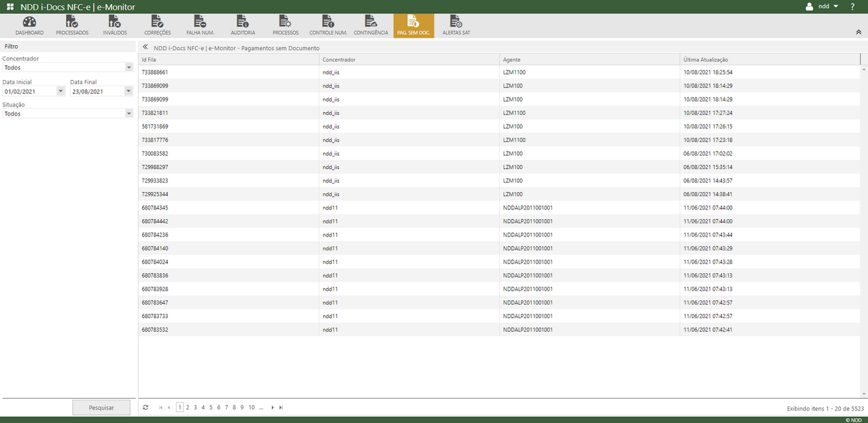Collapse the Filtro panel

click(144, 47)
